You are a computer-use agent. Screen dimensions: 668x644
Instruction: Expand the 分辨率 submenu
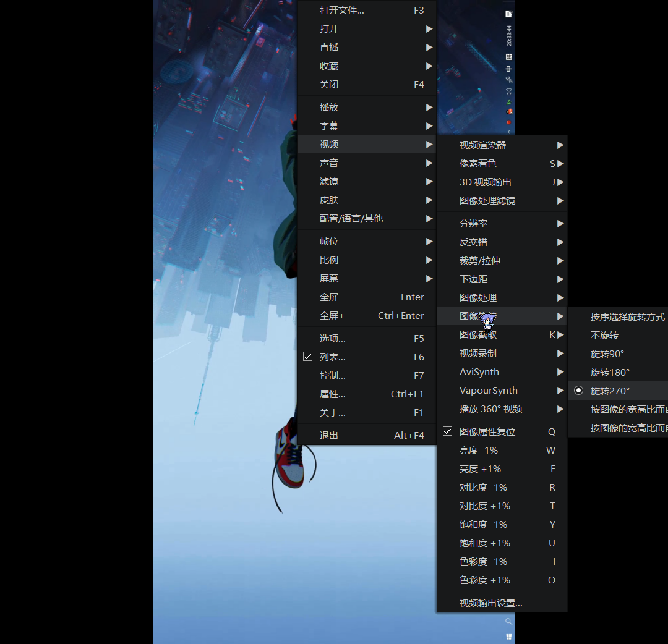[x=502, y=224]
